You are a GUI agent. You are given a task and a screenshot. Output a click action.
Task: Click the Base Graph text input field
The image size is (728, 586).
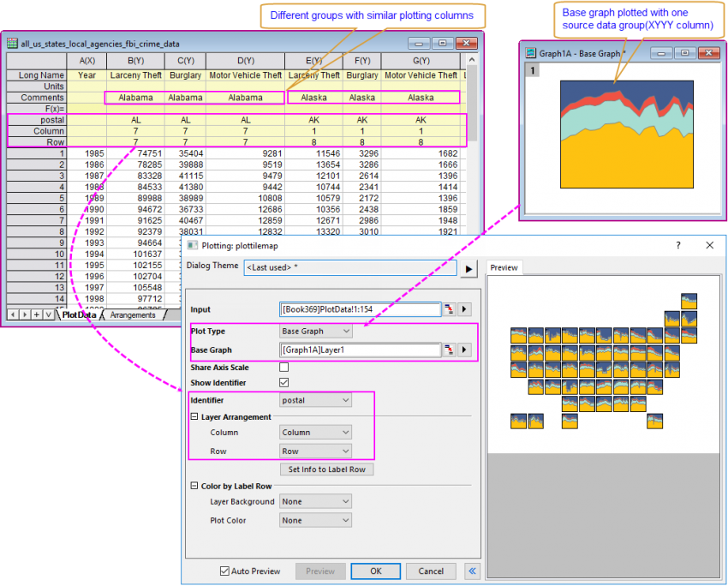tap(360, 350)
